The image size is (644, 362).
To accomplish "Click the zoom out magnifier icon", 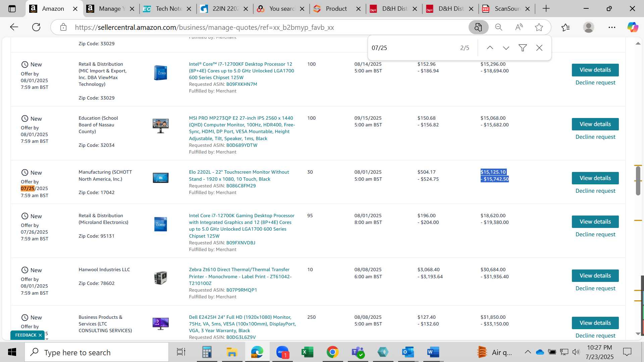I will tap(499, 27).
